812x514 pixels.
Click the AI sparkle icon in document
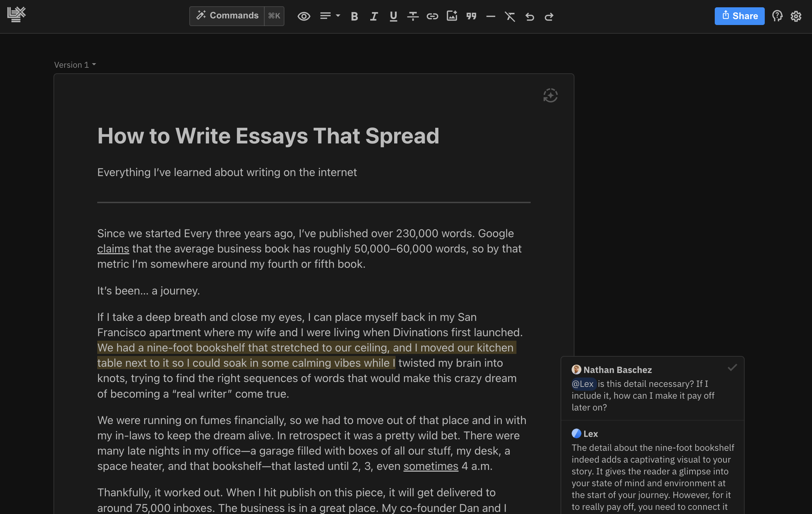click(550, 96)
